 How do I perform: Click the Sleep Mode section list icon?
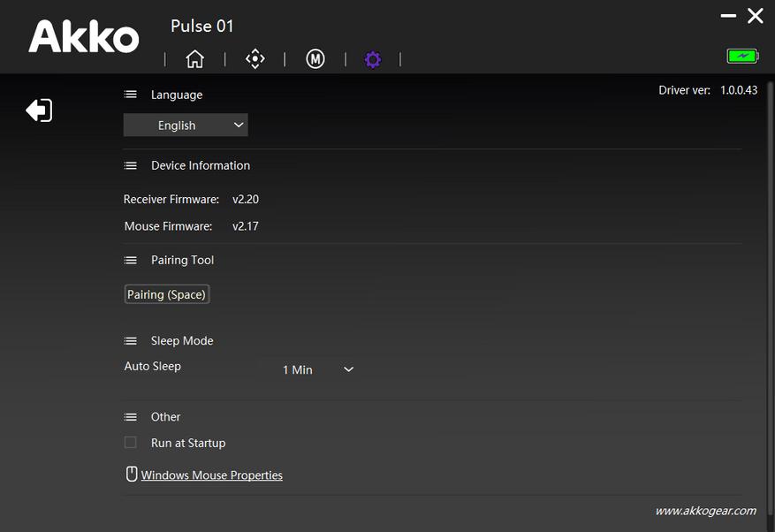131,340
